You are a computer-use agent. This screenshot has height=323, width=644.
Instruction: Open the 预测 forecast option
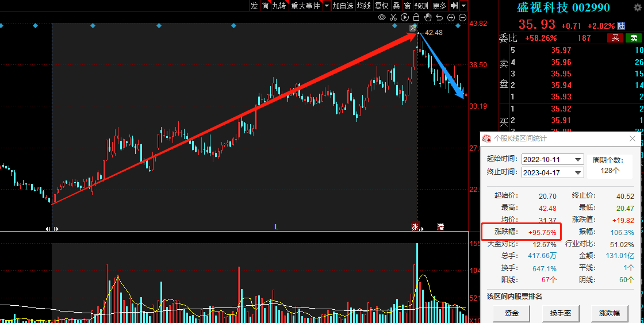[421, 6]
